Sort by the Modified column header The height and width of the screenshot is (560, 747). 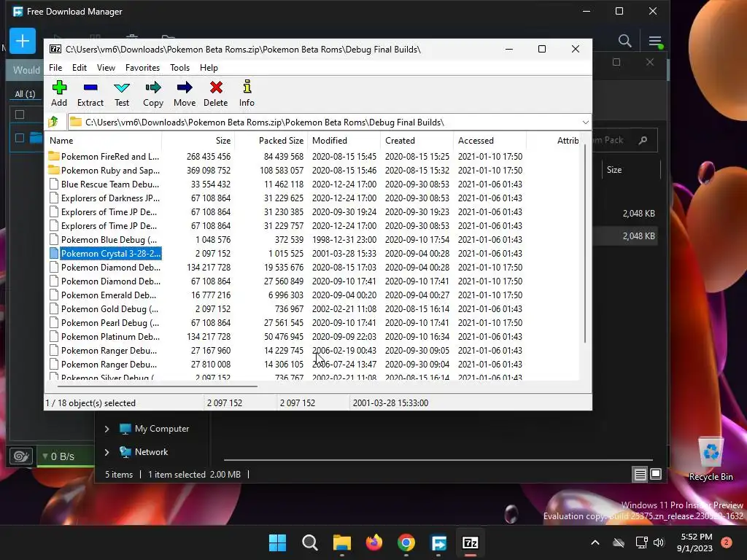click(x=344, y=141)
